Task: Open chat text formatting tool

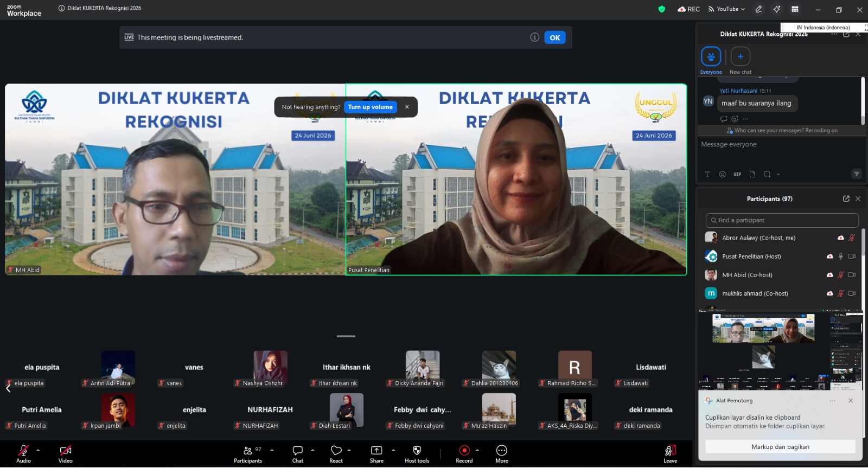Action: pos(707,174)
